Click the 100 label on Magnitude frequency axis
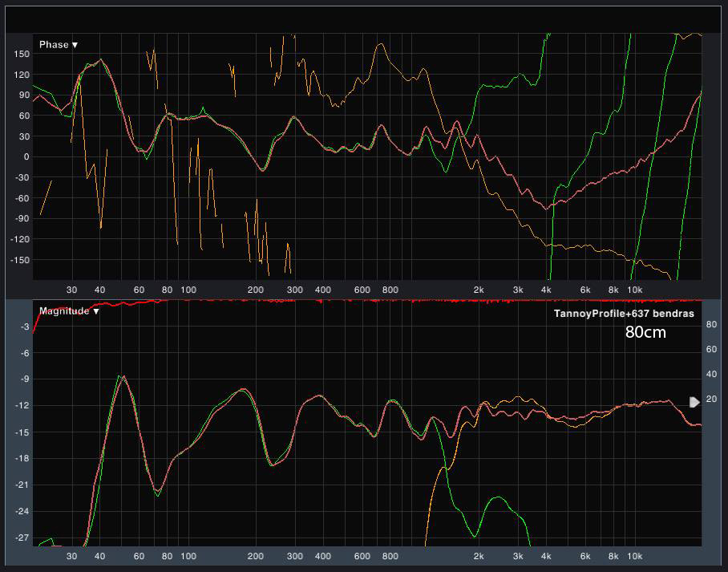 click(x=188, y=555)
